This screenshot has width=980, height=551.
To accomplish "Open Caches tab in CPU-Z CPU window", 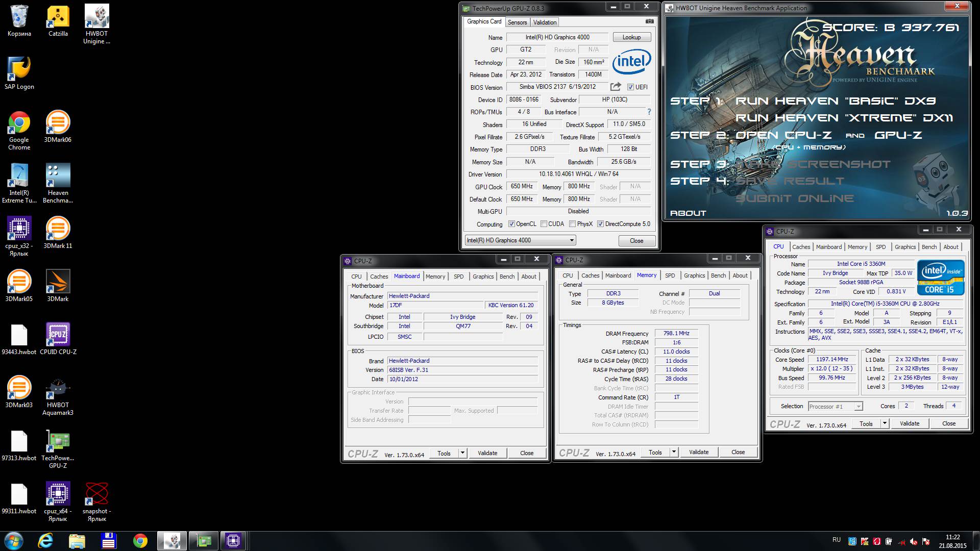I will 801,247.
